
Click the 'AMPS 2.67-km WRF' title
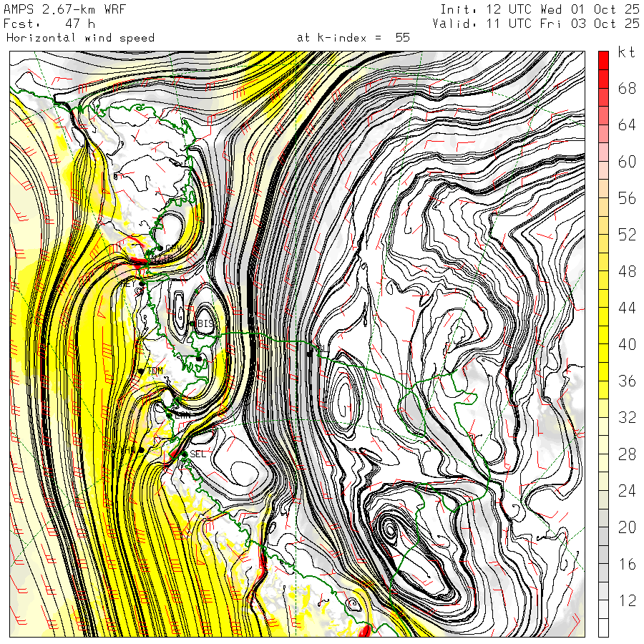54,9
